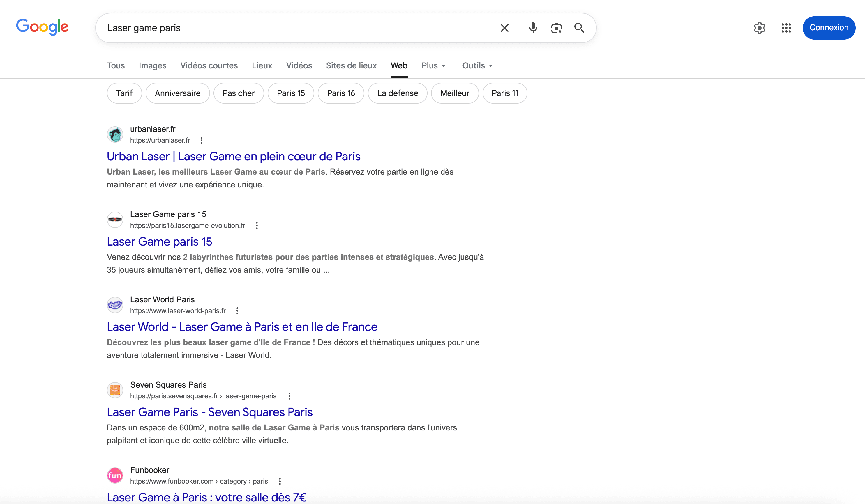Image resolution: width=865 pixels, height=504 pixels.
Task: Select the La defense filter chip
Action: (x=398, y=93)
